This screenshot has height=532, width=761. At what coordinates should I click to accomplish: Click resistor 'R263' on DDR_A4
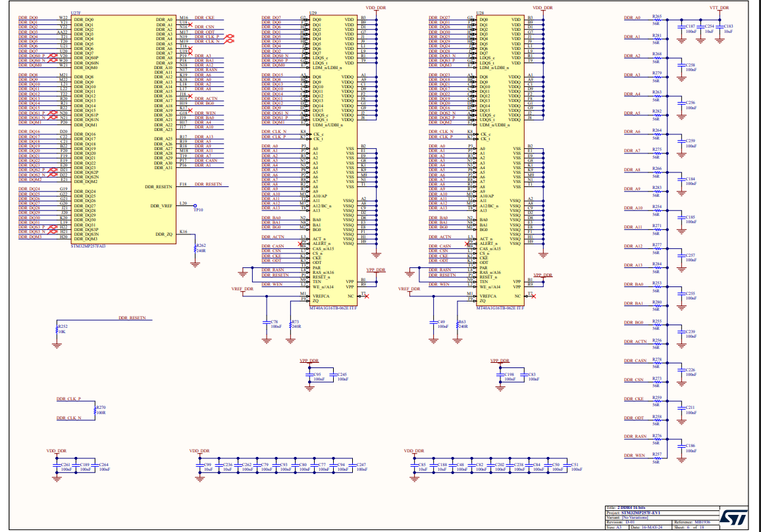[656, 95]
